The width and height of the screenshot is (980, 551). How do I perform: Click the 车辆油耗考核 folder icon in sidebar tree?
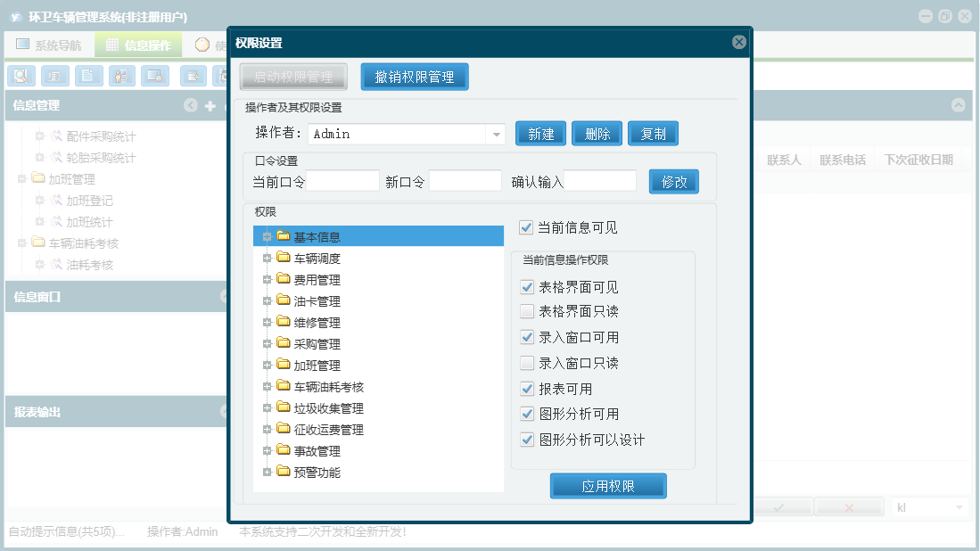[x=38, y=243]
